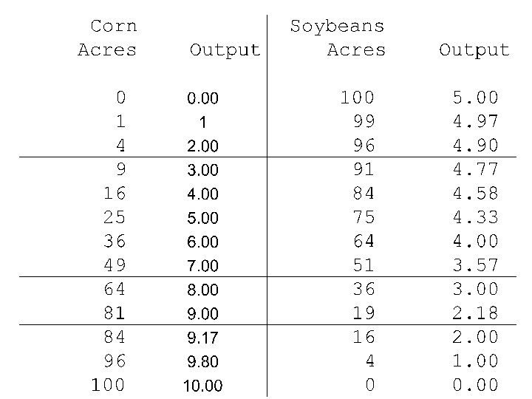Image resolution: width=532 pixels, height=399 pixels.
Task: Select the soybean output value 2.18
Action: click(476, 313)
